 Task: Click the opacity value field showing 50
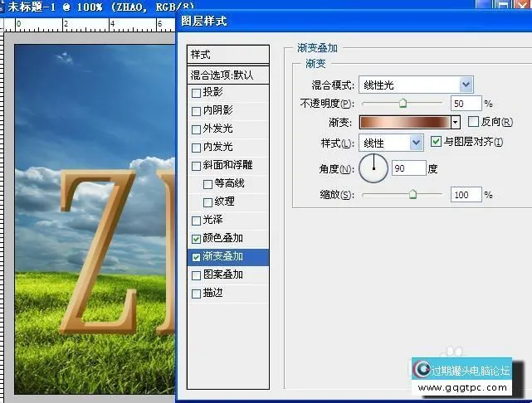tap(466, 104)
